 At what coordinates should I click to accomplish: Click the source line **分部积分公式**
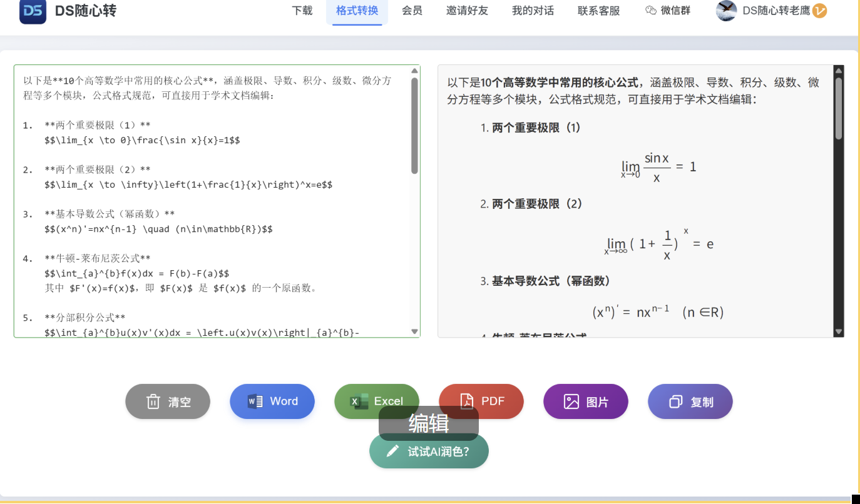[85, 318]
